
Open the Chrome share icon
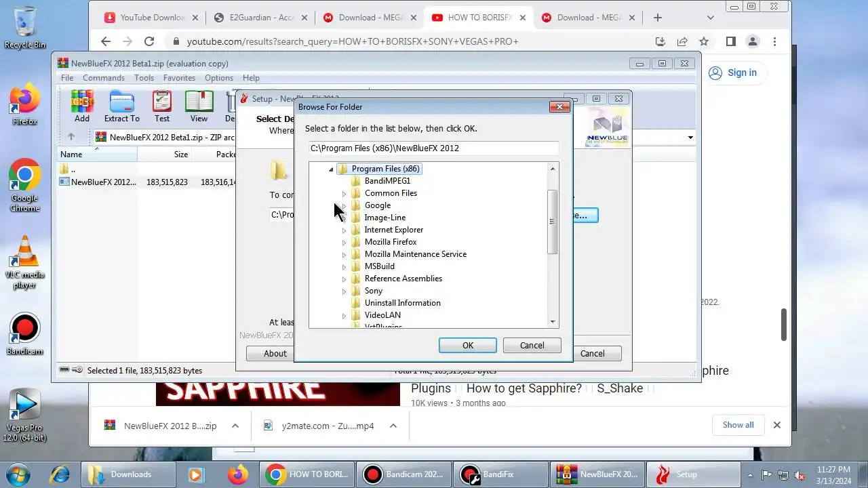682,41
